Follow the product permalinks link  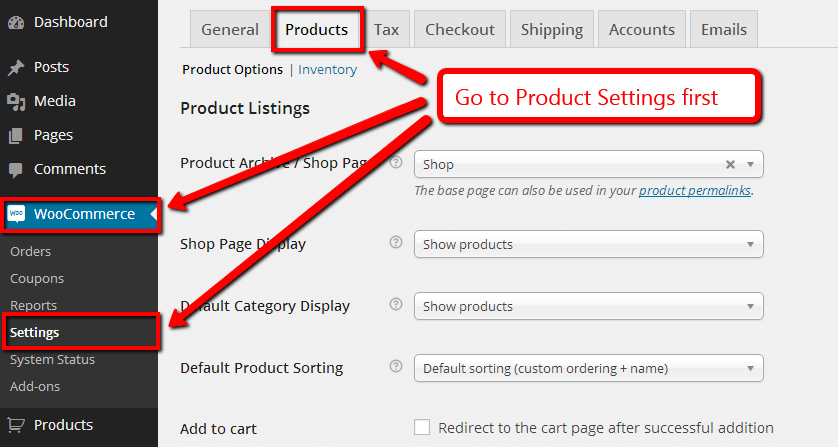pyautogui.click(x=695, y=190)
